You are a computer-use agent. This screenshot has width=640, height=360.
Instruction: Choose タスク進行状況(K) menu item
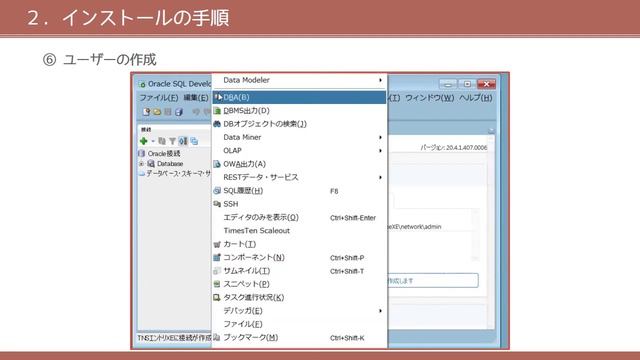click(x=299, y=297)
